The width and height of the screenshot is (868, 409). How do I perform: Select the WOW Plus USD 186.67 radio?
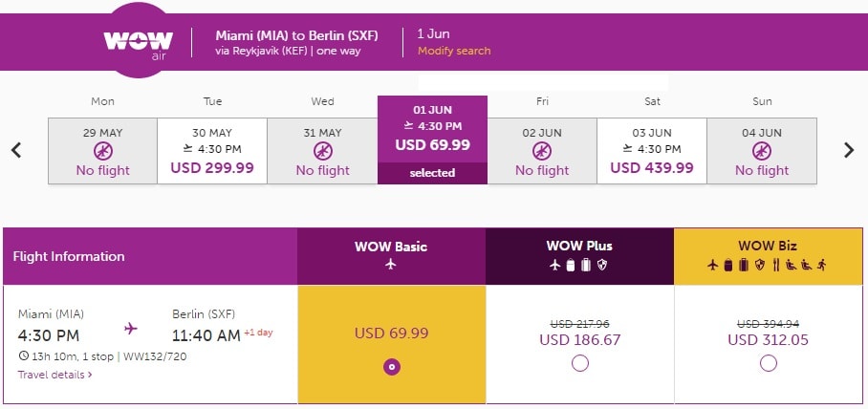tap(579, 364)
